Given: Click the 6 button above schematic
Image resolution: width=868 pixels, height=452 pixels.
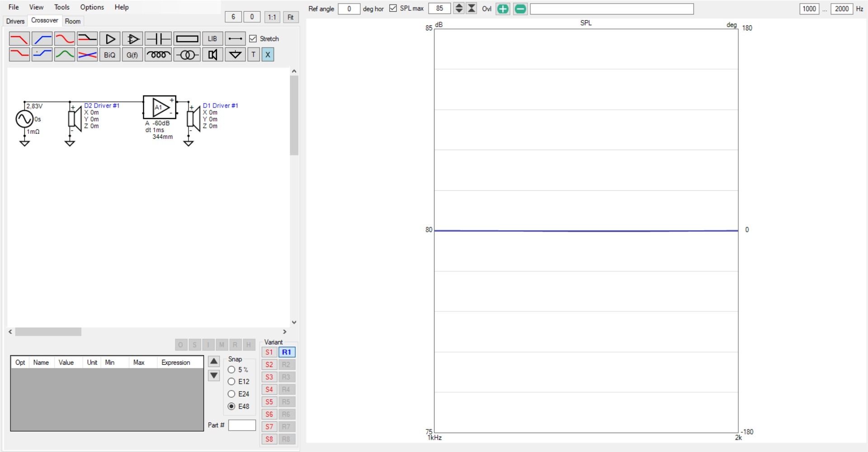Looking at the screenshot, I should pyautogui.click(x=233, y=17).
